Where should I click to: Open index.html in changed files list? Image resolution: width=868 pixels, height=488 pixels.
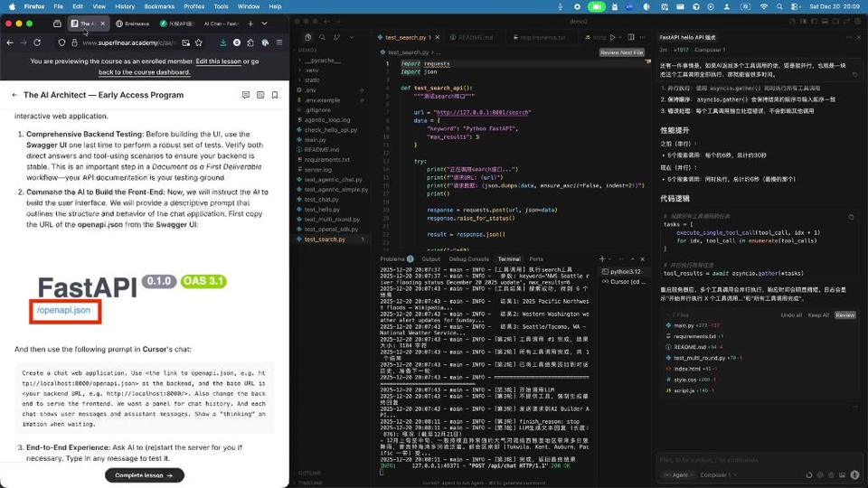pyautogui.click(x=686, y=369)
